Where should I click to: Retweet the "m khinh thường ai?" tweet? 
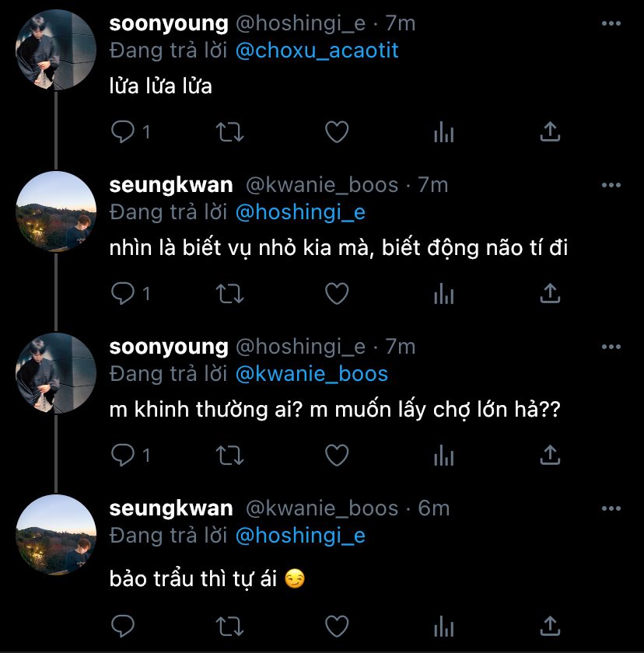(x=229, y=456)
